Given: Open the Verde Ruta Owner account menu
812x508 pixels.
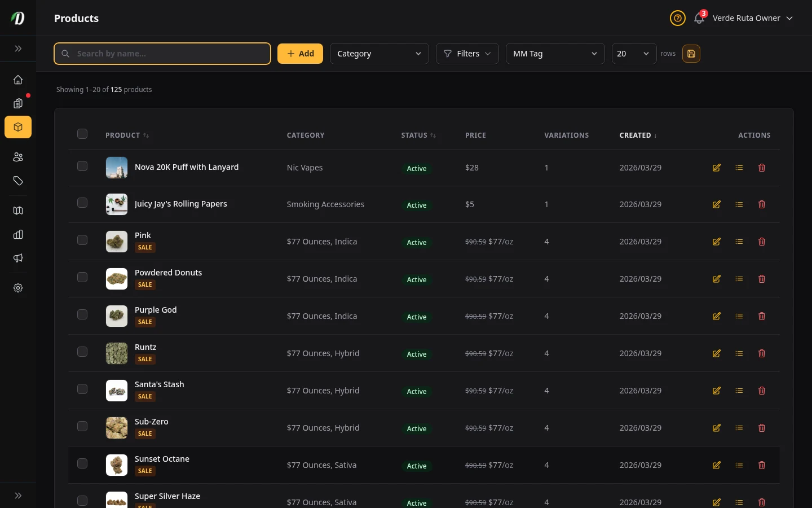Looking at the screenshot, I should tap(753, 18).
